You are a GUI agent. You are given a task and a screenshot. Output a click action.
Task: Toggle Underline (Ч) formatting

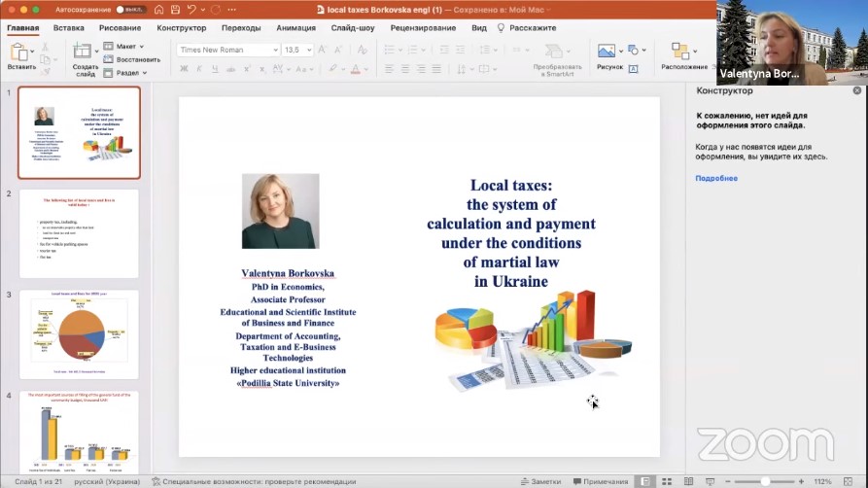click(x=215, y=69)
